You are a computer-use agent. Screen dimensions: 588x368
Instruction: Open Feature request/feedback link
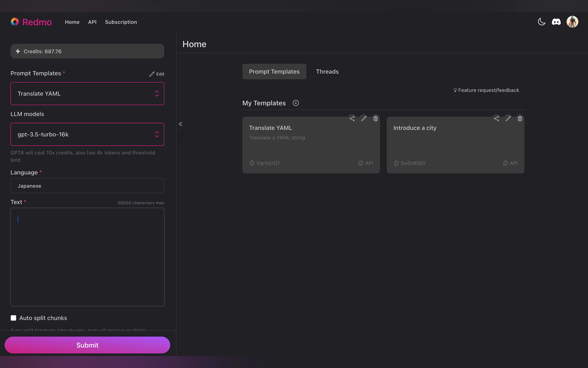click(486, 90)
